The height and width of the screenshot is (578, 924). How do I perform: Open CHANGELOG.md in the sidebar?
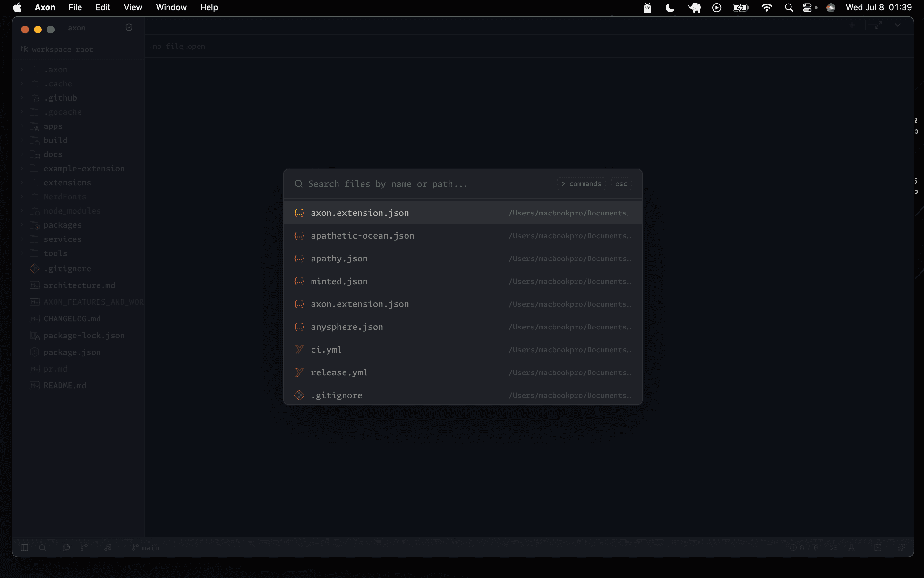click(x=78, y=319)
